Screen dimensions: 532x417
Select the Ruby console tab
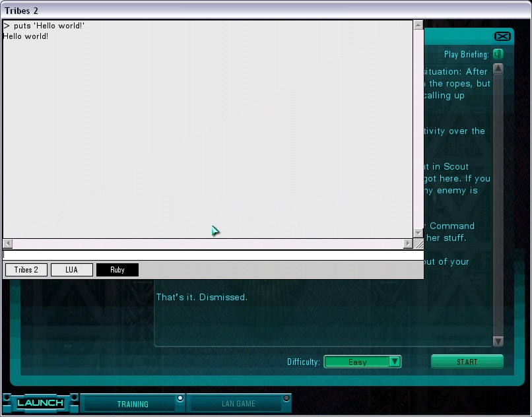click(117, 270)
